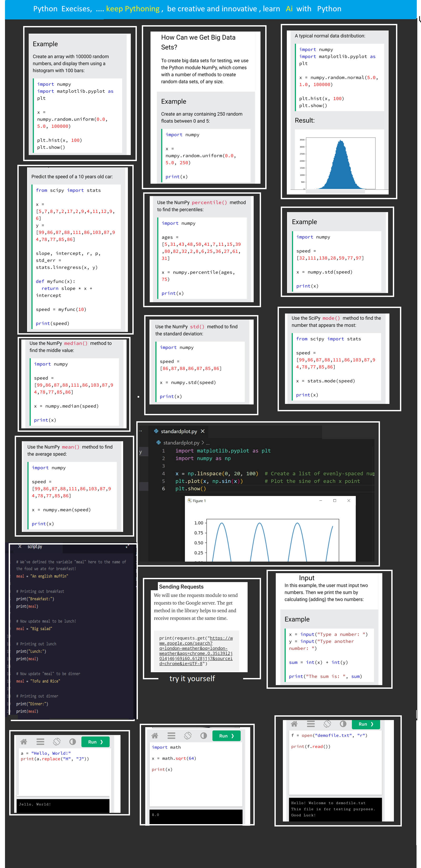Screen dimensions: 421x868
Task: Toggle the contrast theme in the math.sqrt editor
Action: [x=203, y=736]
